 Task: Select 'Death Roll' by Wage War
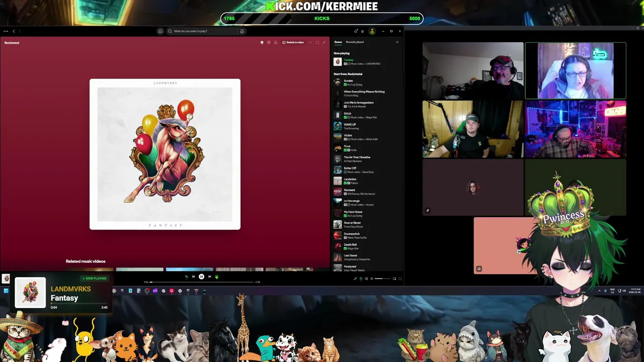[367, 246]
